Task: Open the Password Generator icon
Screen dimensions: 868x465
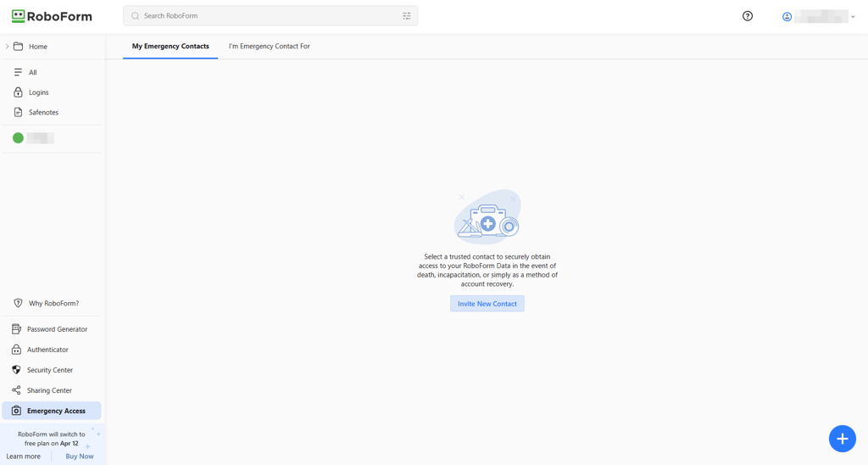Action: 16,329
